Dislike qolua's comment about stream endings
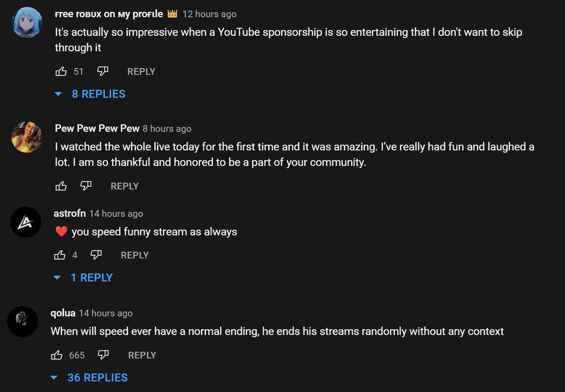 [x=103, y=355]
